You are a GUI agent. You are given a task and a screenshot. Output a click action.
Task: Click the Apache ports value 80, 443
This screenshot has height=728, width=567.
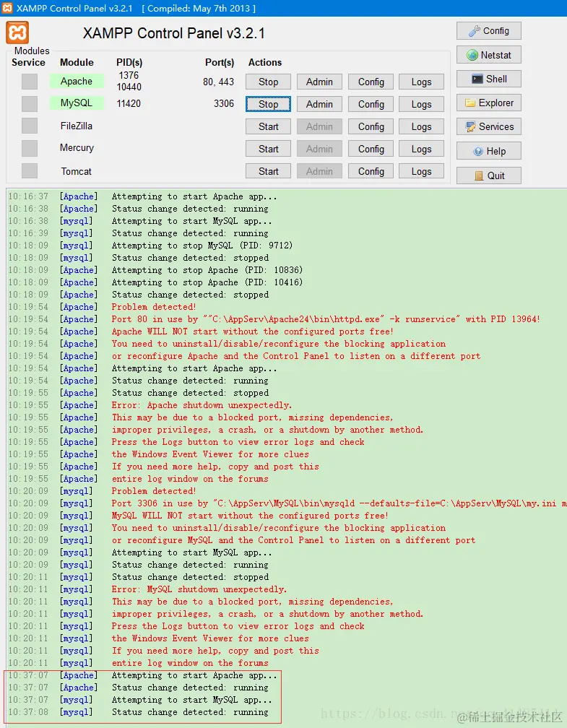218,82
